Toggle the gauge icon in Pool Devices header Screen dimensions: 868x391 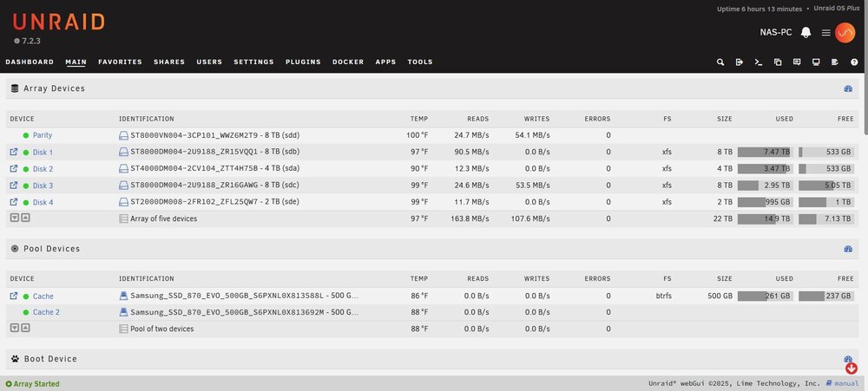[x=848, y=249]
